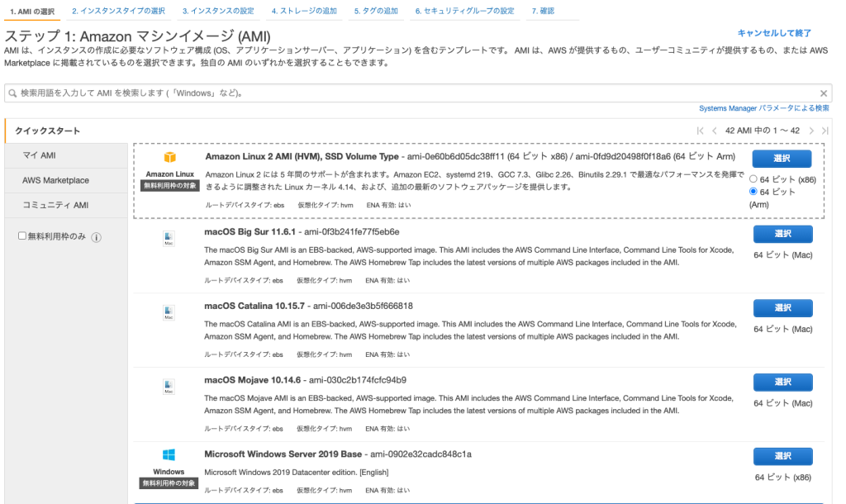This screenshot has width=846, height=504.
Task: Click the ステップ 1: Amazon マシンイメージ heading
Action: tap(138, 36)
